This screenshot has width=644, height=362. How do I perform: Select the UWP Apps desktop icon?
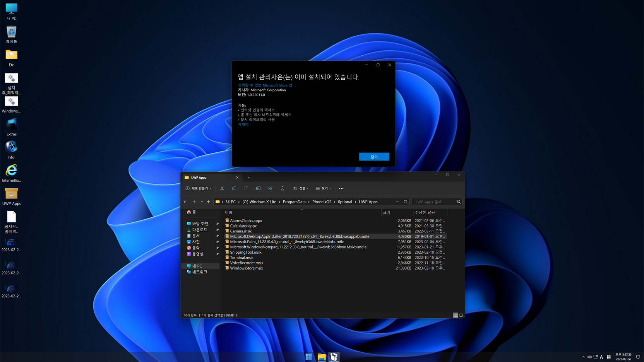[11, 196]
